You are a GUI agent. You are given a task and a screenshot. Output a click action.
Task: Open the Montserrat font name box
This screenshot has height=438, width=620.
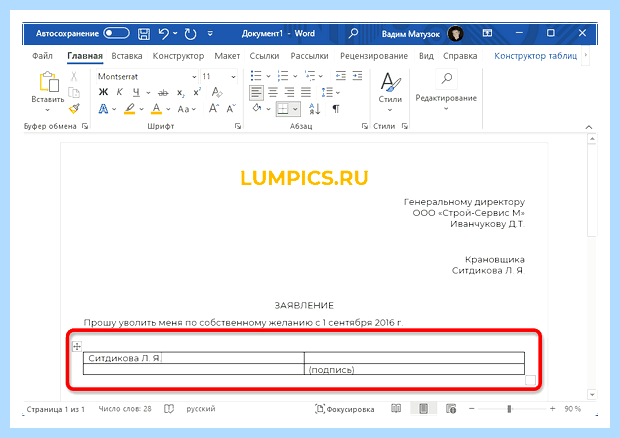coord(147,77)
